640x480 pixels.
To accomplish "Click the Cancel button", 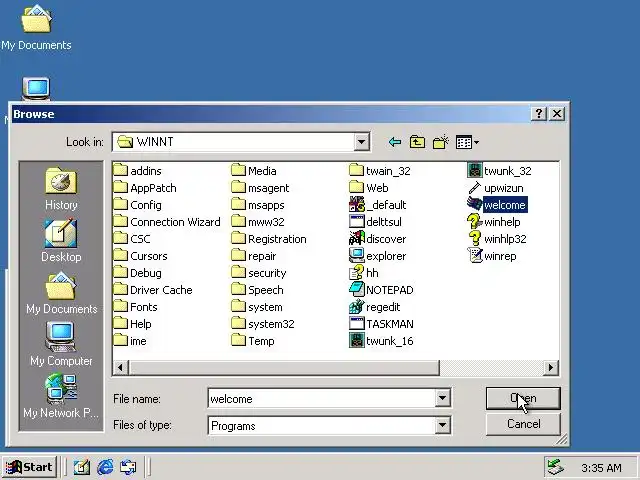I will click(x=523, y=424).
